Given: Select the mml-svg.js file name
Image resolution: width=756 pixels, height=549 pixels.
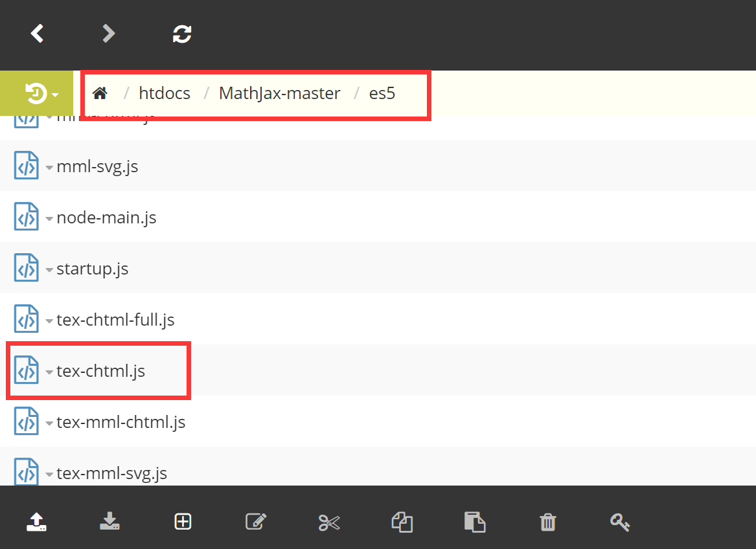Looking at the screenshot, I should tap(97, 166).
